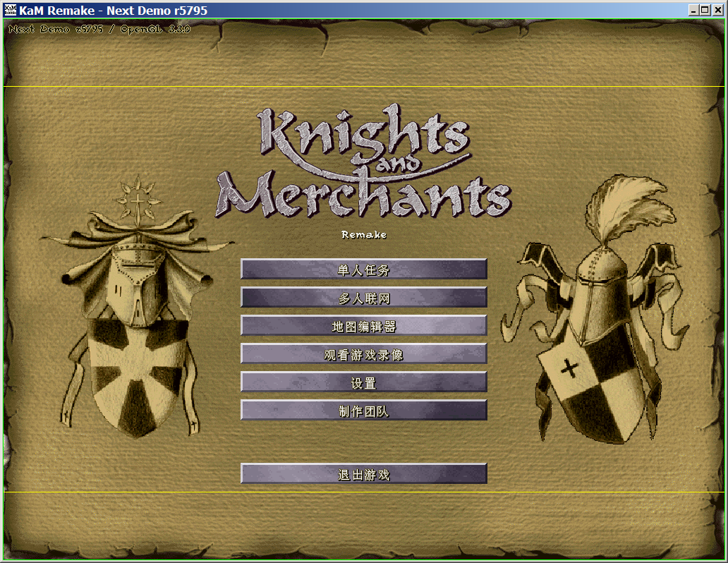Maximize the KaM Remake window
Viewport: 728px width, 563px height.
705,10
